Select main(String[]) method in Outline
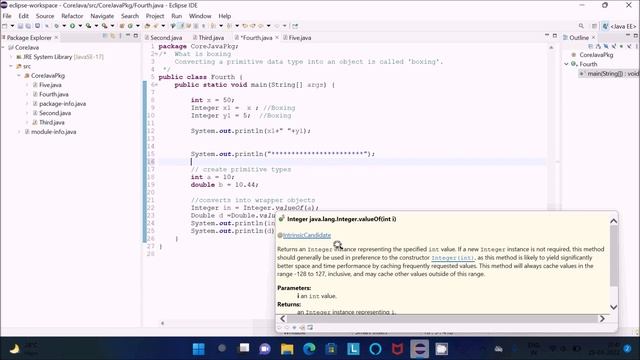Viewport: 640px width, 360px height. pos(609,74)
